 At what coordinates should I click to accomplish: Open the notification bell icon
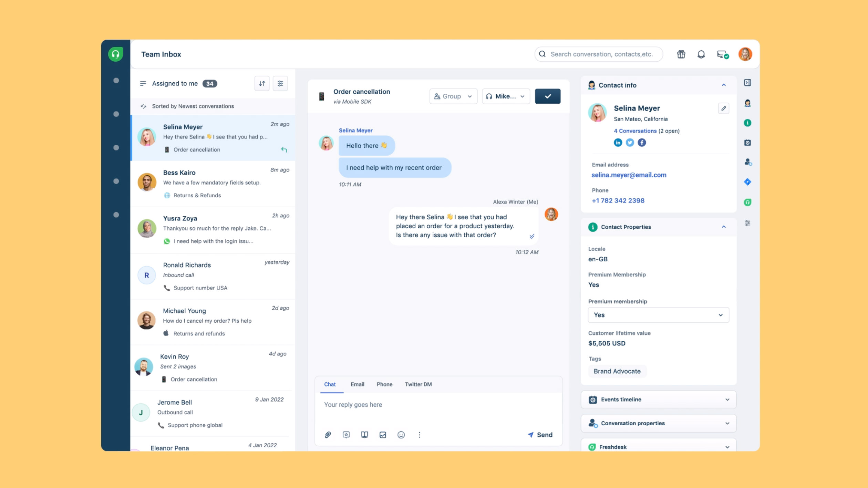point(701,54)
